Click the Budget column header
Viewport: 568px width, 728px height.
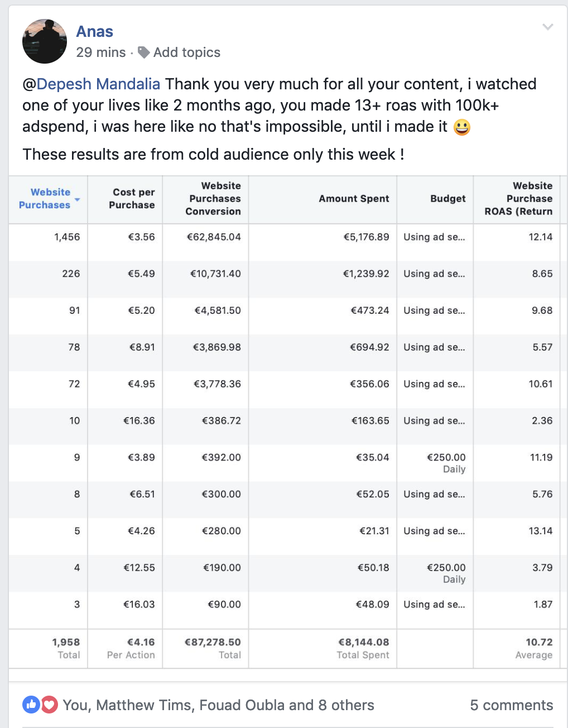[448, 199]
